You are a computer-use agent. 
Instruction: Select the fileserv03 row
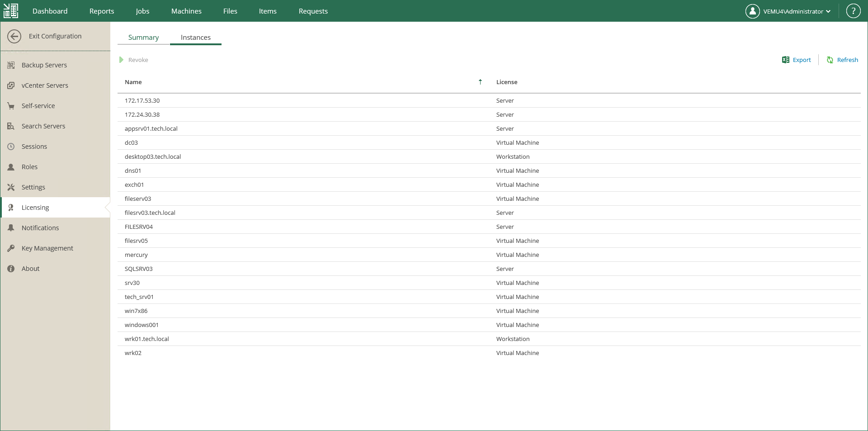tap(489, 199)
